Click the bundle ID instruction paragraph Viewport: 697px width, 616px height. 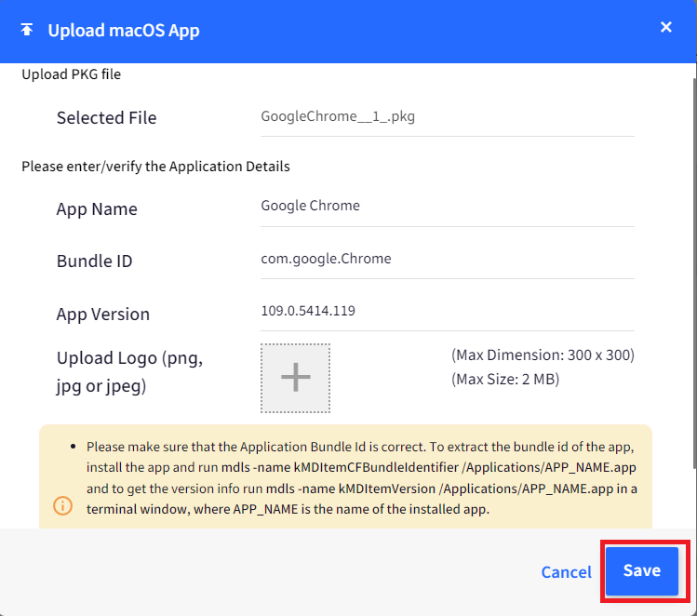(362, 477)
